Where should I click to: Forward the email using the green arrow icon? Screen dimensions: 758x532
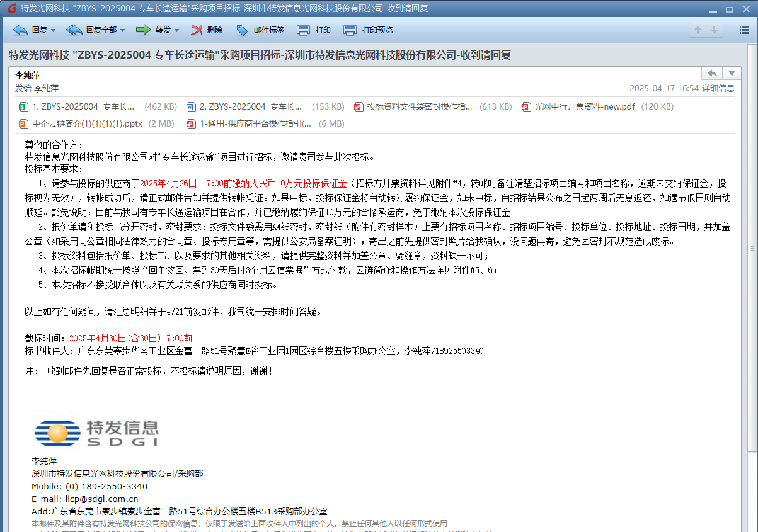tap(143, 30)
